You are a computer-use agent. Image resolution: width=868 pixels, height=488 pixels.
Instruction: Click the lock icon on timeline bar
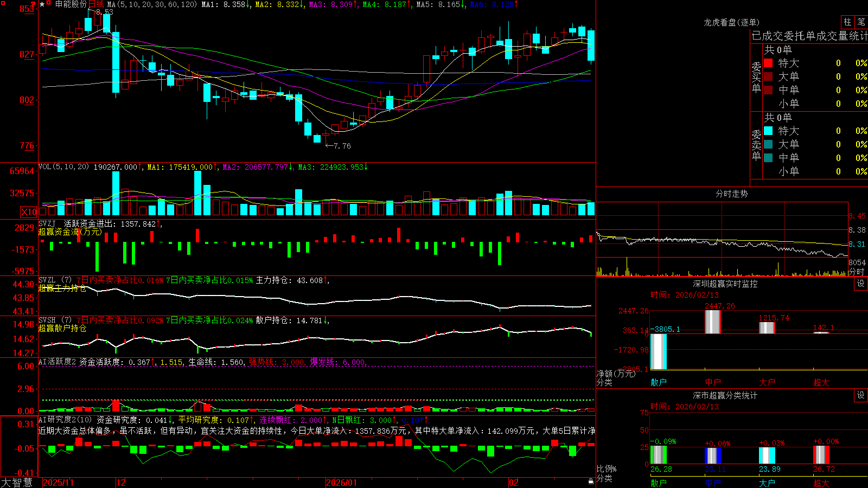coord(591,481)
